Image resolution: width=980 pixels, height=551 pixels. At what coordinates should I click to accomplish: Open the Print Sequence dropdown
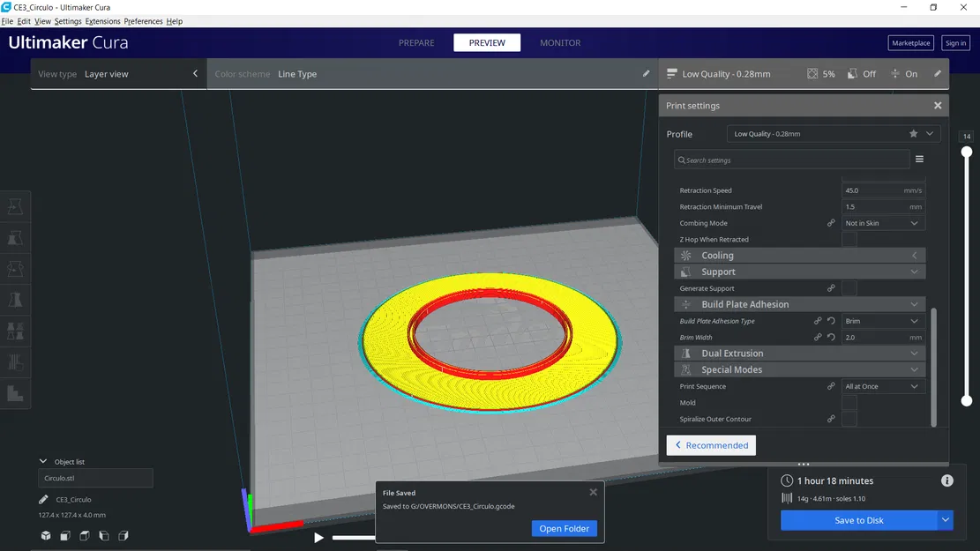(x=882, y=387)
